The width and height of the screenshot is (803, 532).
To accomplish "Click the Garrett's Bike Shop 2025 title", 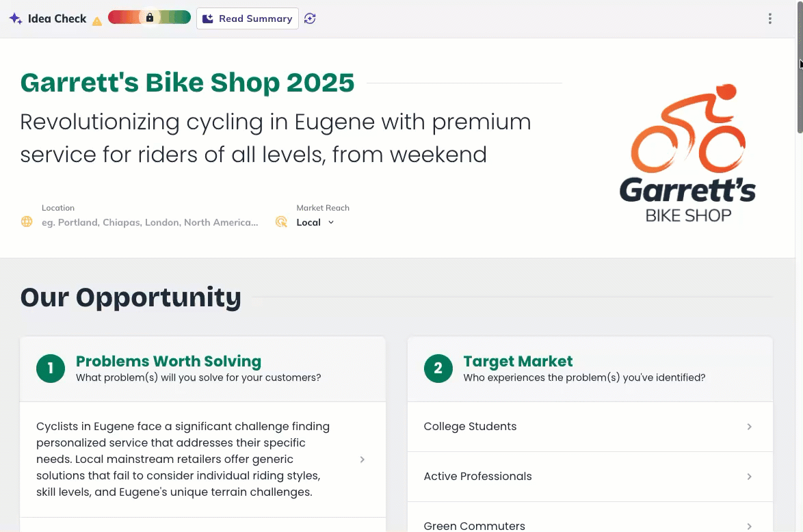I will tap(187, 83).
